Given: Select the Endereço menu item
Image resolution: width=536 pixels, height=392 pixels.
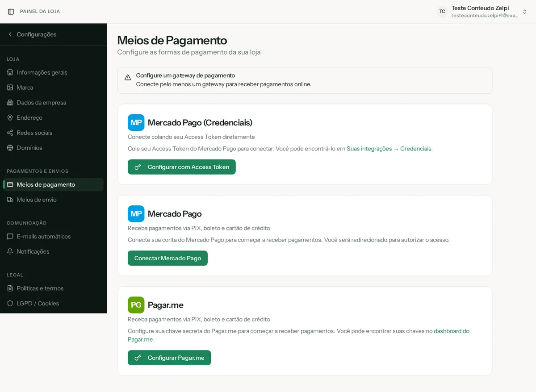Looking at the screenshot, I should tap(54, 117).
